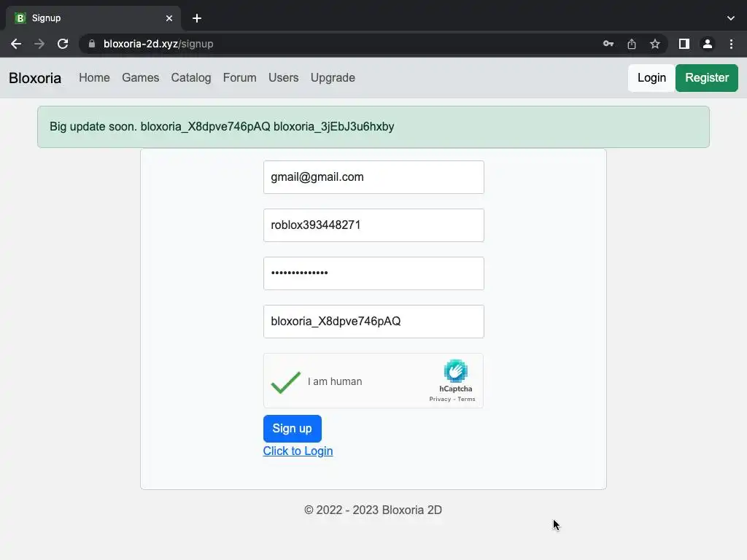The height and width of the screenshot is (560, 747).
Task: Open the Catalog nav item
Action: pos(191,77)
